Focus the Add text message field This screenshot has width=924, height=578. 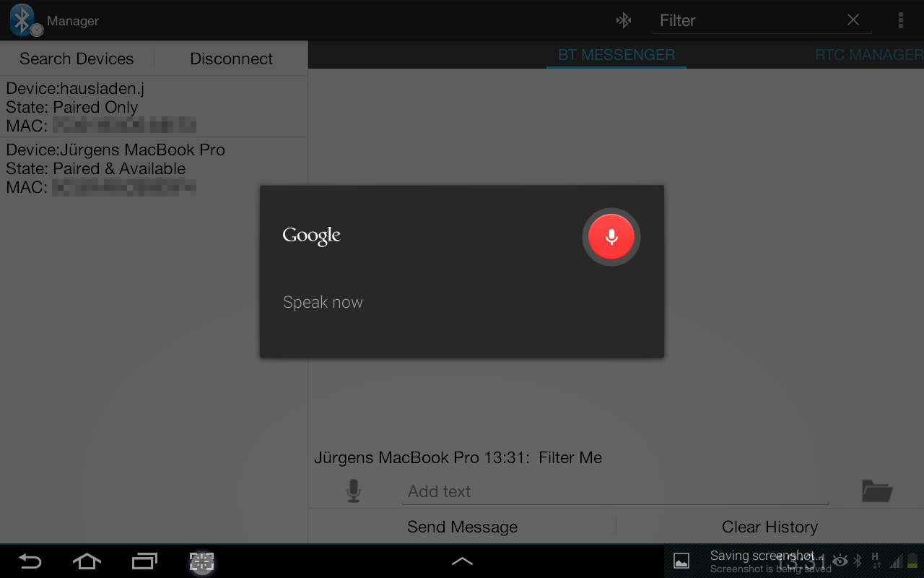click(615, 491)
